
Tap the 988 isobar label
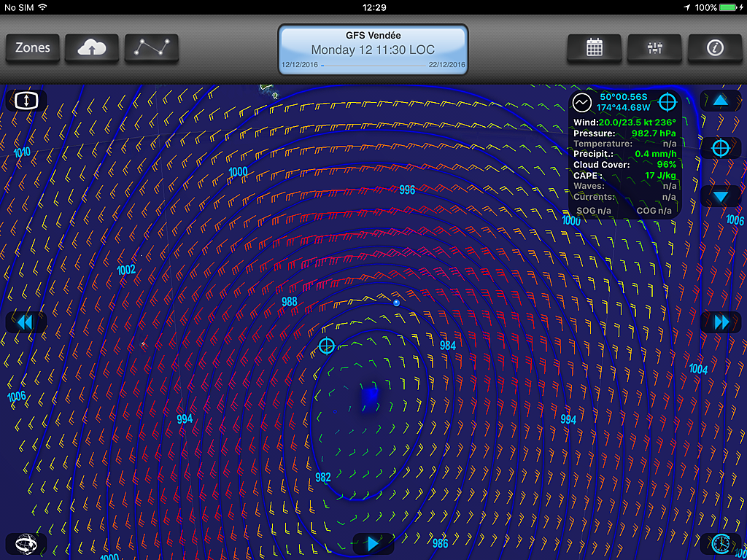[x=289, y=301]
